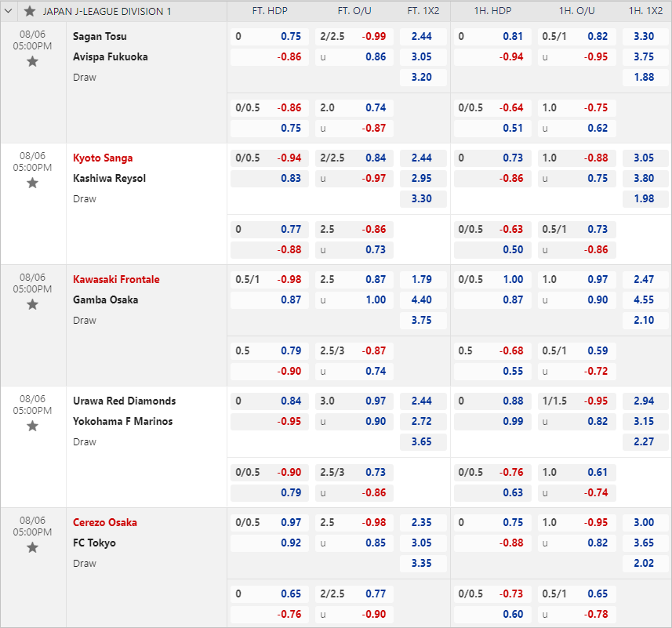The image size is (672, 628).
Task: Open the Kyoto Sanga team name
Action: coord(103,158)
